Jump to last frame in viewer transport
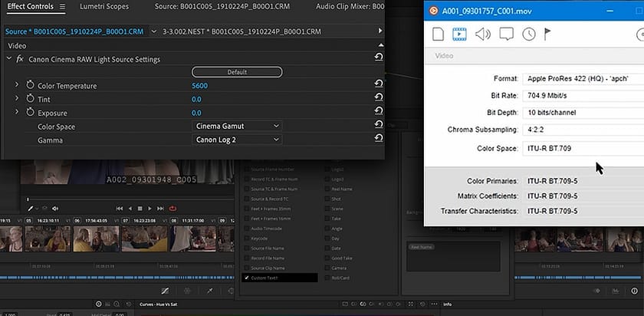The image size is (644, 316). point(160,209)
